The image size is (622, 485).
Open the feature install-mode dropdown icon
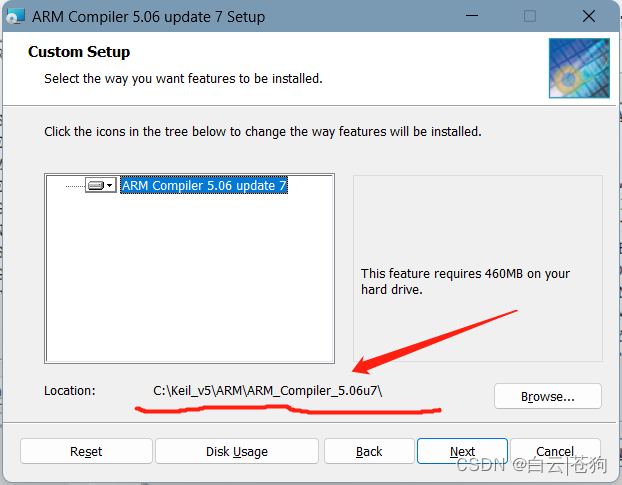101,185
